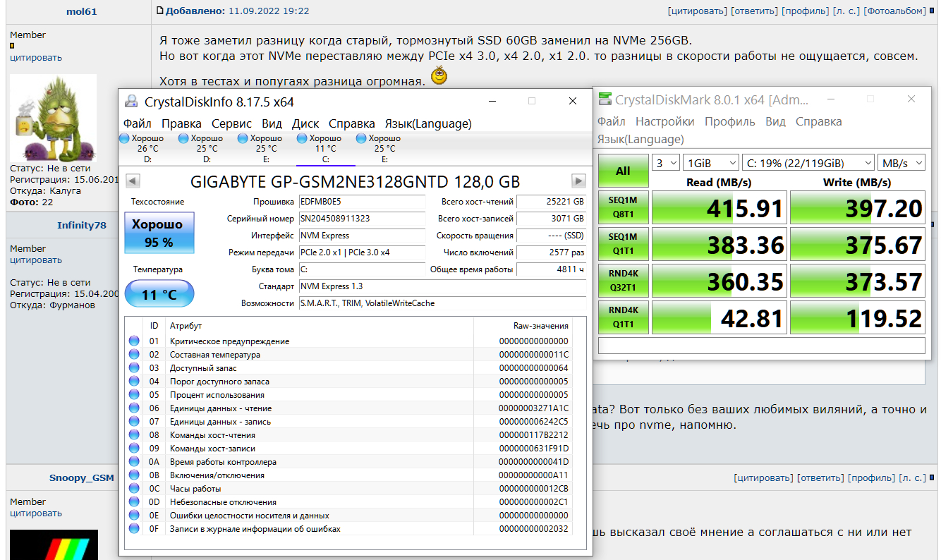Click the blue square icon after mol61's Фотоальбом link

(933, 11)
